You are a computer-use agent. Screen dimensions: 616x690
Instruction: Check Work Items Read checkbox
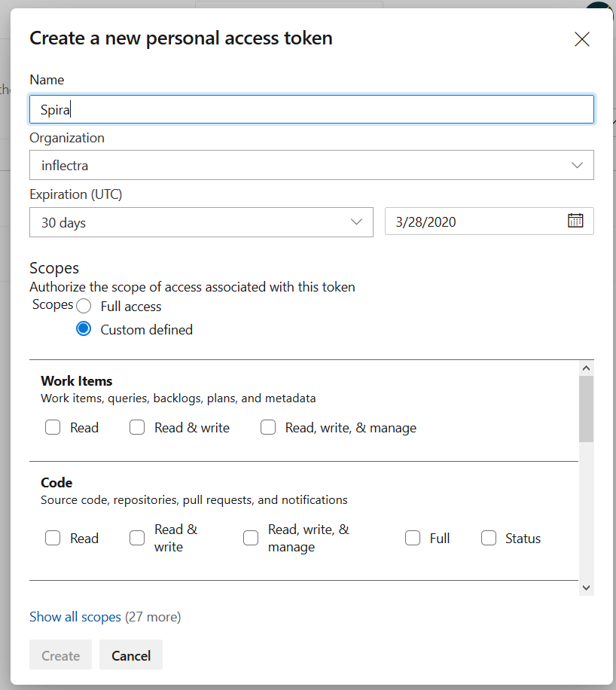coord(53,428)
